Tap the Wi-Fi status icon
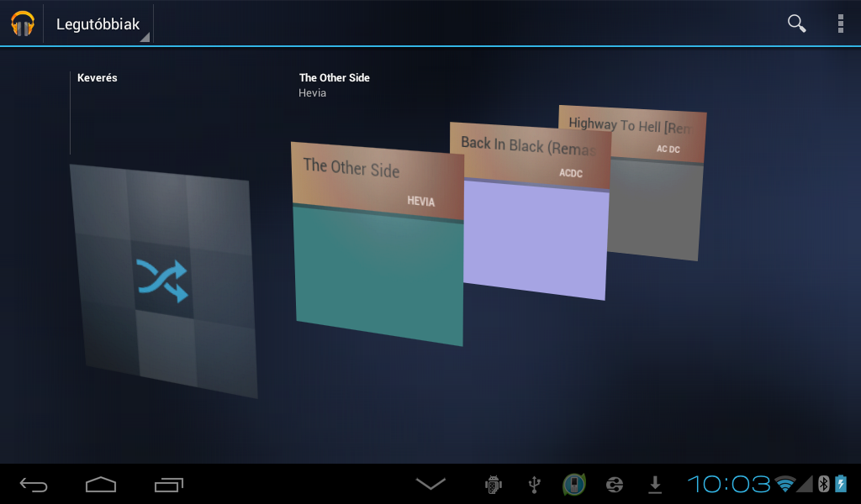The image size is (861, 504). [x=785, y=484]
